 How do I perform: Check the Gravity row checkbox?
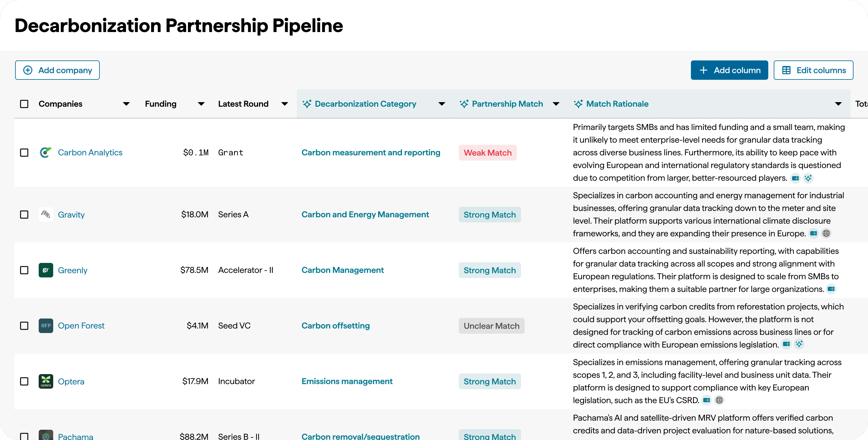click(x=24, y=215)
